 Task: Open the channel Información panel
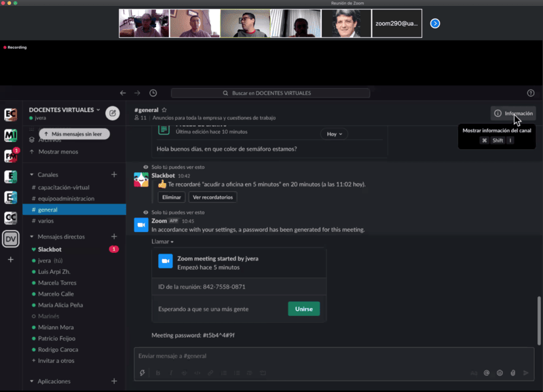(513, 113)
